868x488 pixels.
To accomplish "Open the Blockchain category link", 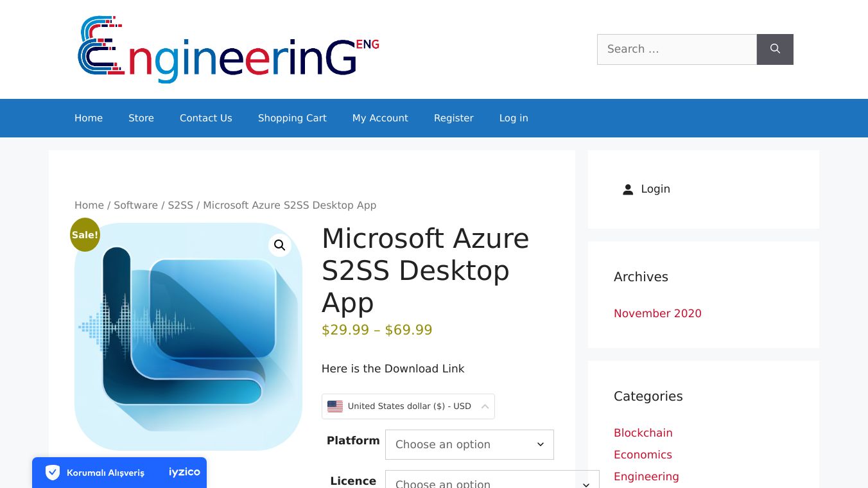I will 643,433.
